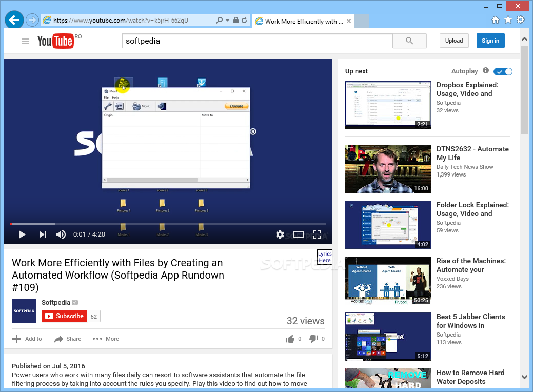Viewport: 533px width, 392px height.
Task: Open the Folder Lock Explained video thumbnail
Action: pos(388,225)
